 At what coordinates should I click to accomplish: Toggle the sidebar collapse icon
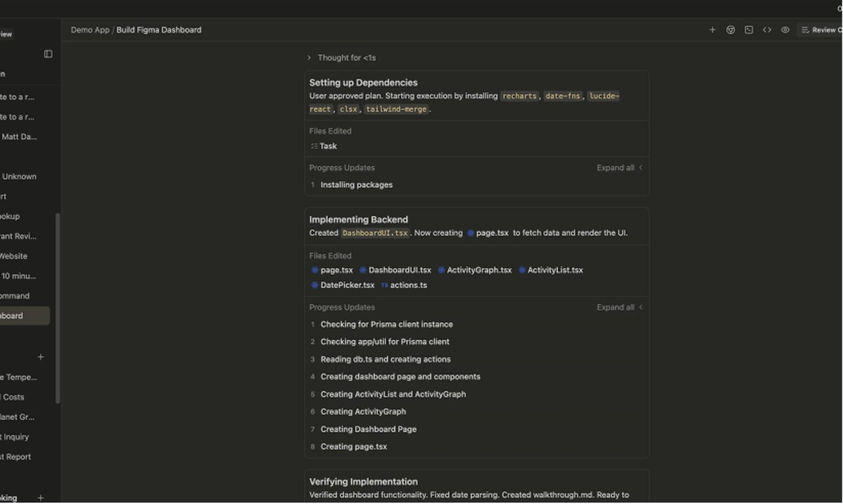coord(48,54)
